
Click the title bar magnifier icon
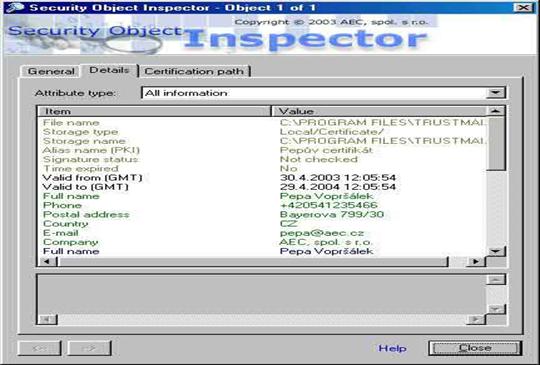pyautogui.click(x=14, y=7)
